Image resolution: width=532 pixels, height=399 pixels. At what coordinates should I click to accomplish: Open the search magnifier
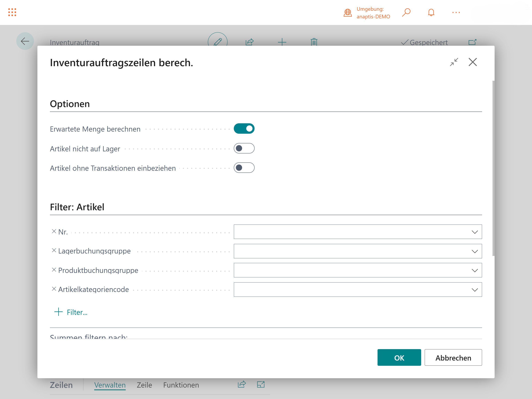pos(406,12)
